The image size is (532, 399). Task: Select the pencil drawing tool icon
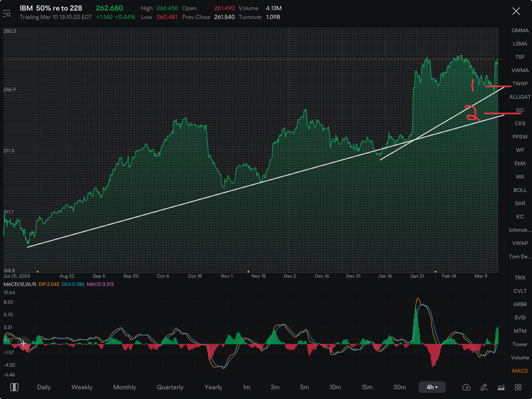(484, 387)
